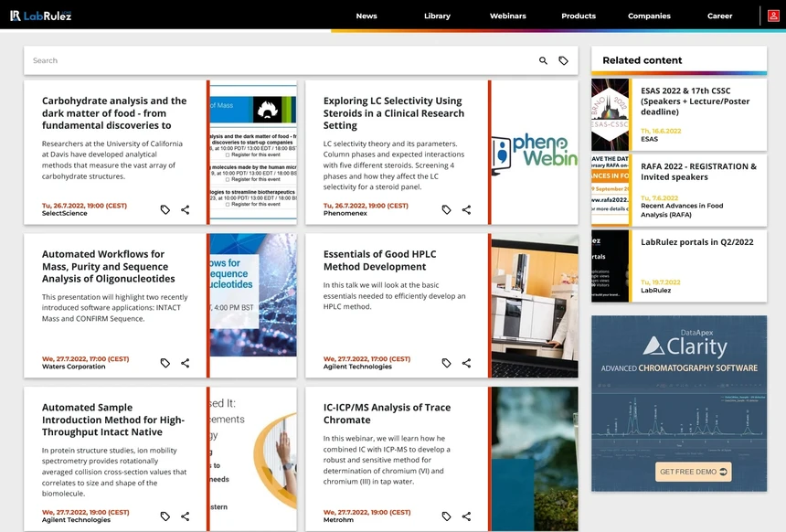Open Automated Sample Introduction Method title

113,420
